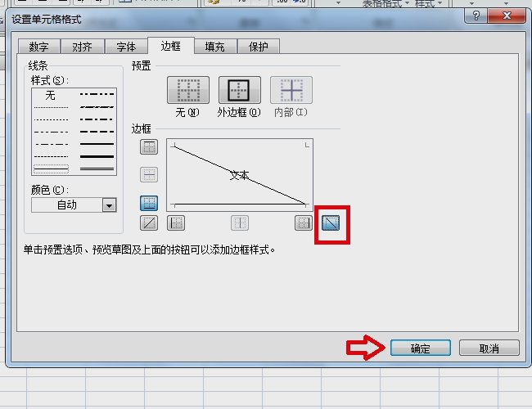Confirm with the 确定 button

point(421,348)
